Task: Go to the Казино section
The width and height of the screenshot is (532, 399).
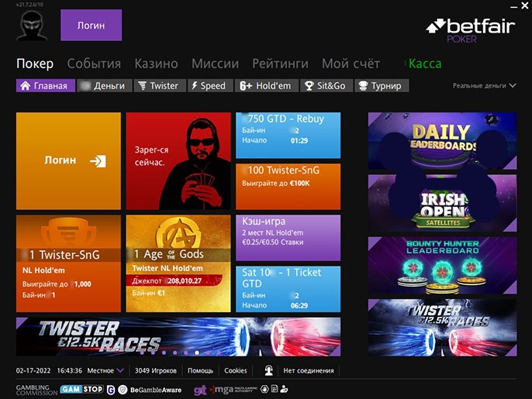Action: [x=156, y=64]
